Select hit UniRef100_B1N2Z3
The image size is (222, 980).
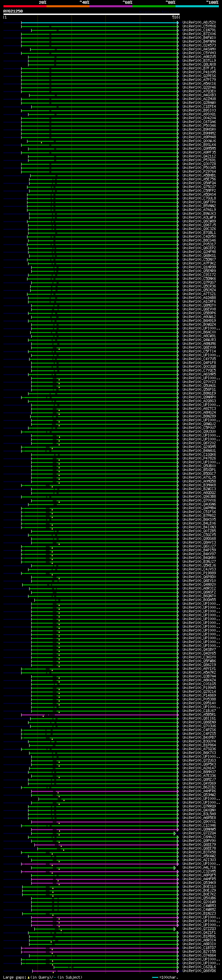click(199, 913)
